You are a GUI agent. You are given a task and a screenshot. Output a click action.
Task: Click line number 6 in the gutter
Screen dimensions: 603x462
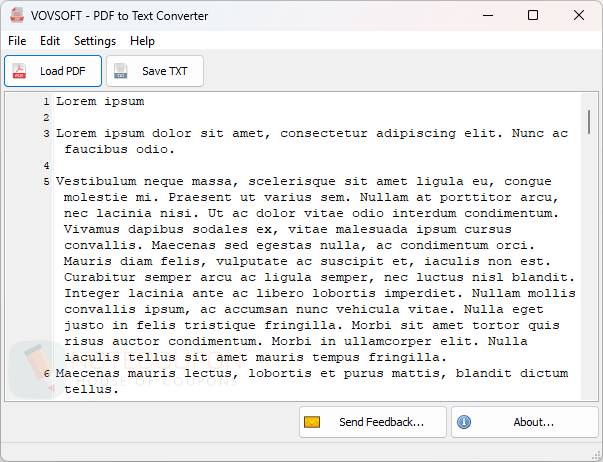coord(46,374)
